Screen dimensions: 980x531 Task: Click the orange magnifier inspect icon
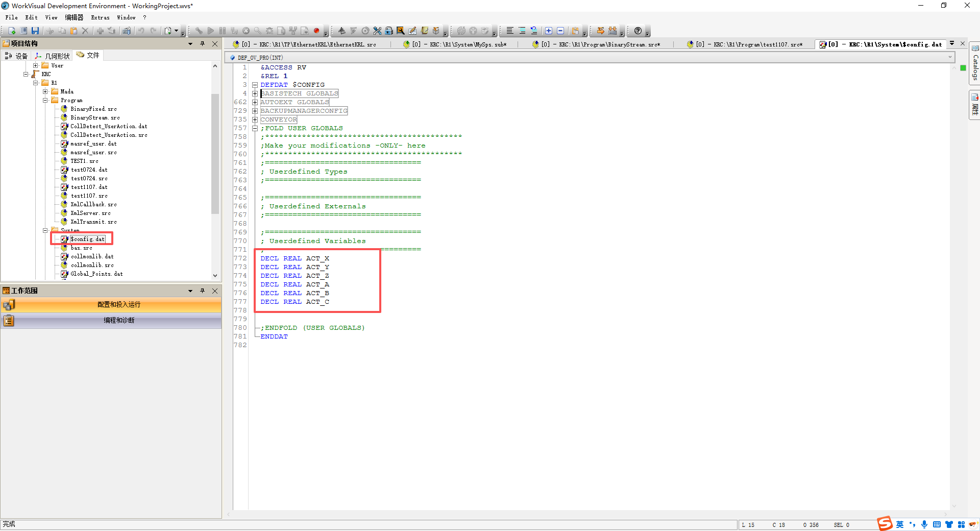click(401, 31)
